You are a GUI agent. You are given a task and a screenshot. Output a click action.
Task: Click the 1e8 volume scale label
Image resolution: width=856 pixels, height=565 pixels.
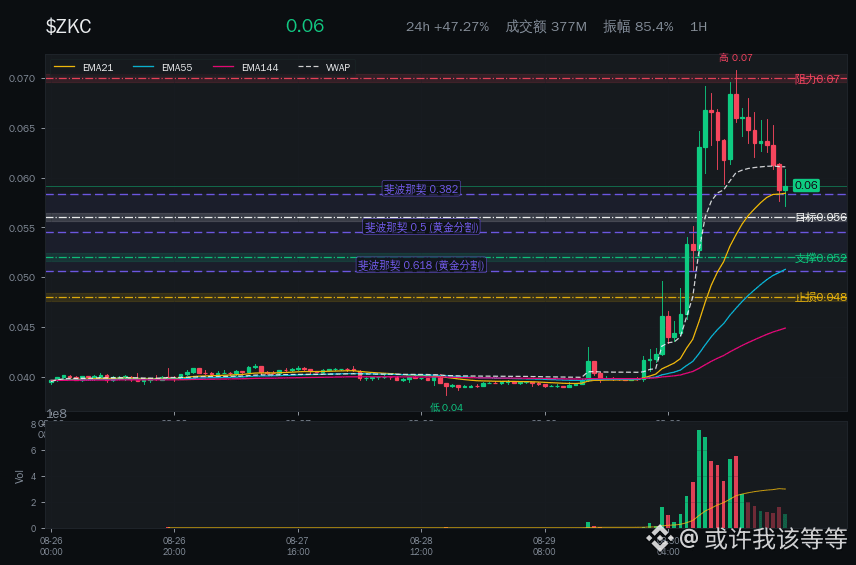(x=56, y=414)
